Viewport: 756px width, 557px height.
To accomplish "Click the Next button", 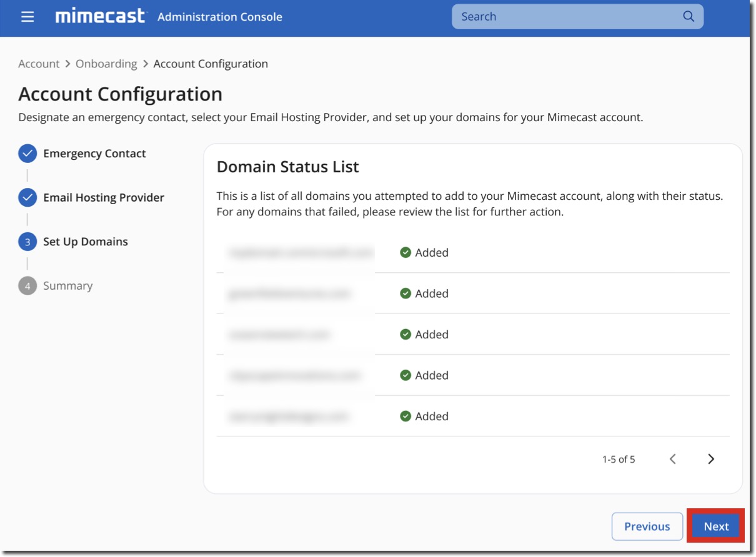I will (715, 526).
